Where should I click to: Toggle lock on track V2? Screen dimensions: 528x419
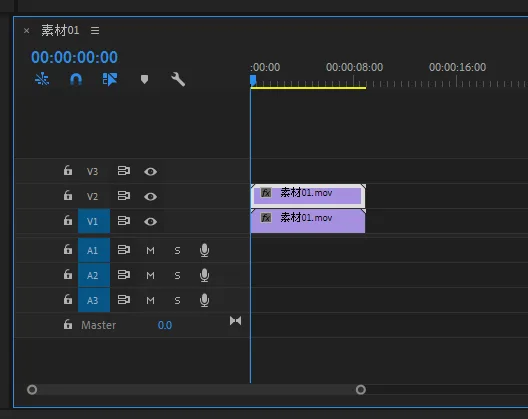click(68, 195)
